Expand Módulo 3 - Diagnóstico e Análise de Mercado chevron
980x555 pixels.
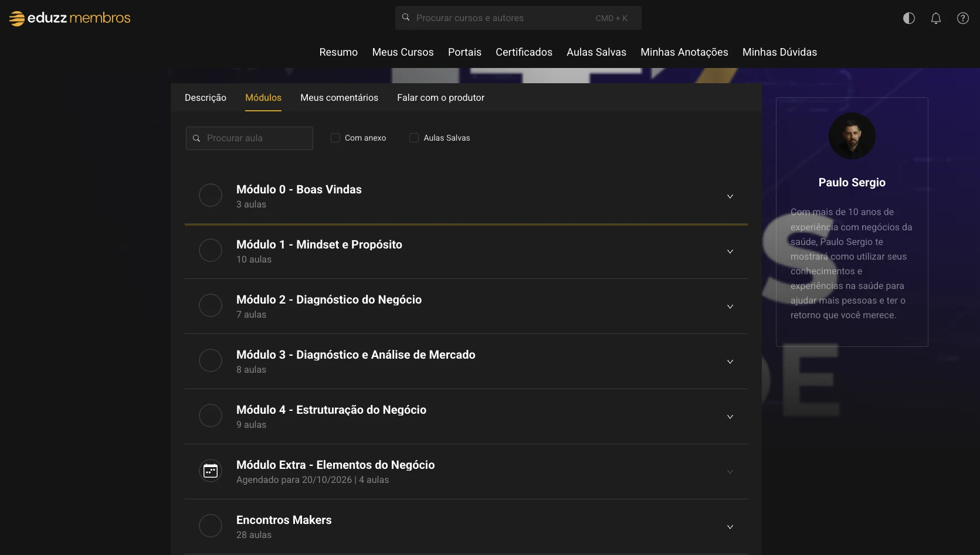730,362
